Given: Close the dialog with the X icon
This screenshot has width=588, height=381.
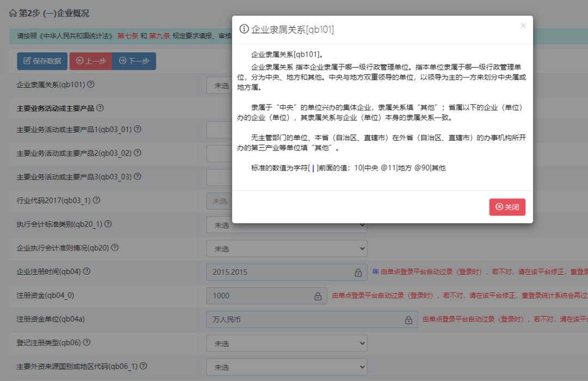Looking at the screenshot, I should 523,26.
